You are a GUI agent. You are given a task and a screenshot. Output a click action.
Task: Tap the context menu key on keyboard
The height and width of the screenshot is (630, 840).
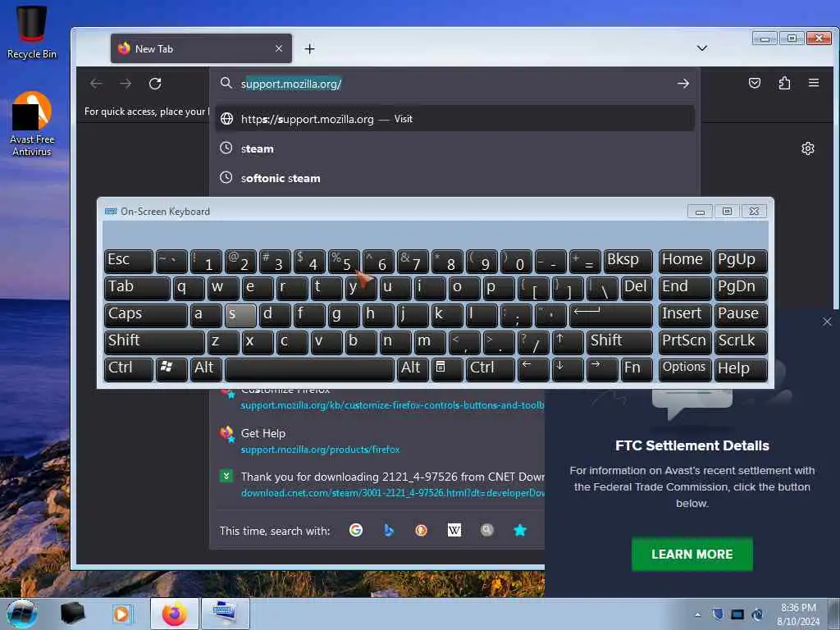click(447, 370)
